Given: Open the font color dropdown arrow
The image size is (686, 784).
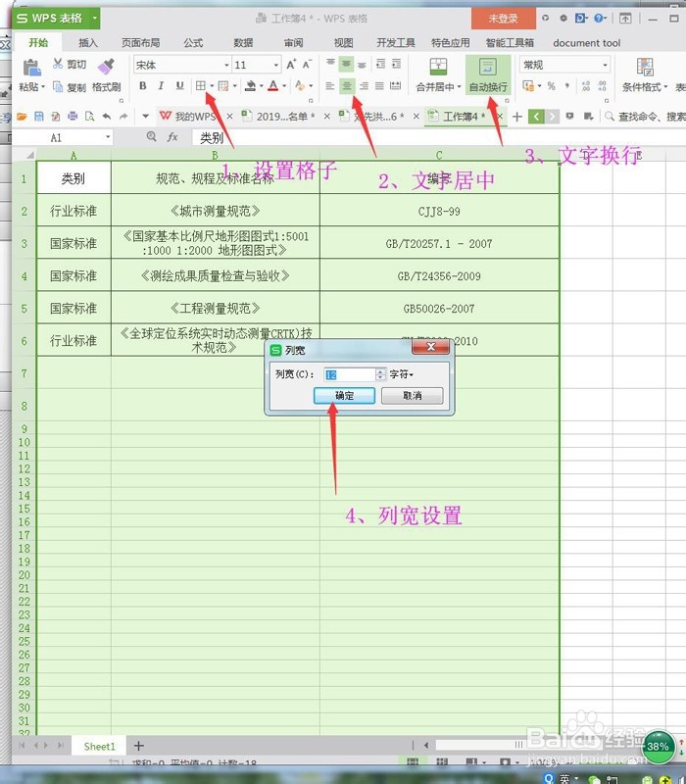Looking at the screenshot, I should click(284, 86).
